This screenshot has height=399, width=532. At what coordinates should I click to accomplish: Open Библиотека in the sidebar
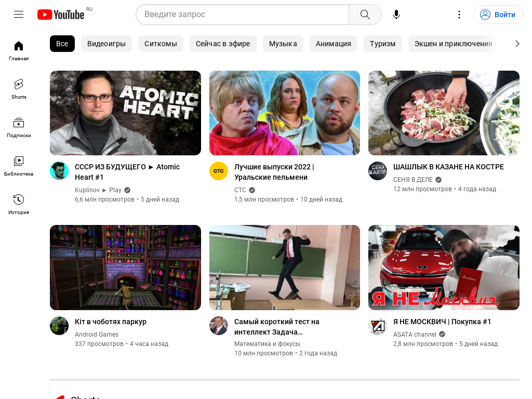coord(19,166)
